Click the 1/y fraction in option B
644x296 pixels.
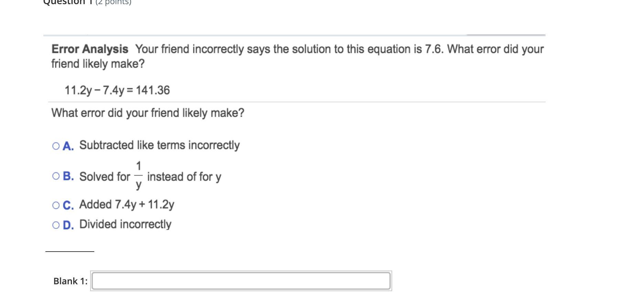coord(138,176)
